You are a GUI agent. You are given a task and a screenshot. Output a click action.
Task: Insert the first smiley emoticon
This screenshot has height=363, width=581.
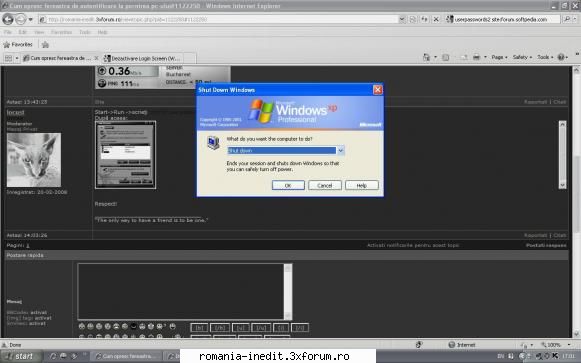(x=82, y=326)
